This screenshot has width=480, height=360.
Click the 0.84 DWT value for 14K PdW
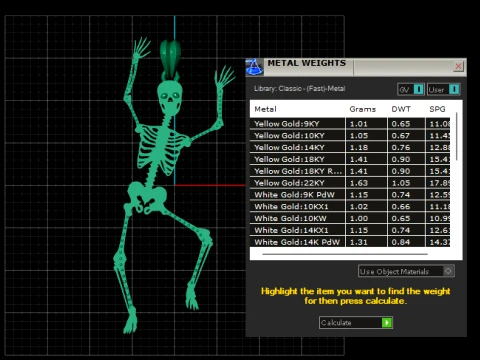pos(401,242)
